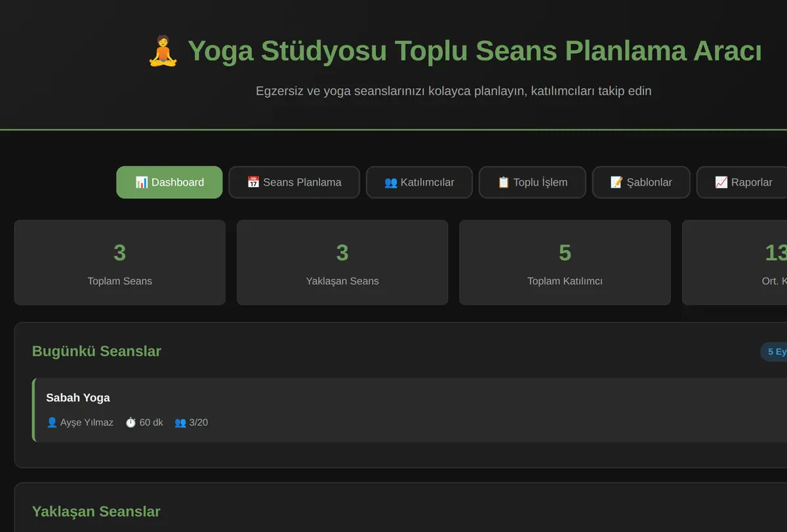Click the instructor icon beside Ayşe Yılmaz
Viewport: 787px width, 532px height.
[52, 422]
